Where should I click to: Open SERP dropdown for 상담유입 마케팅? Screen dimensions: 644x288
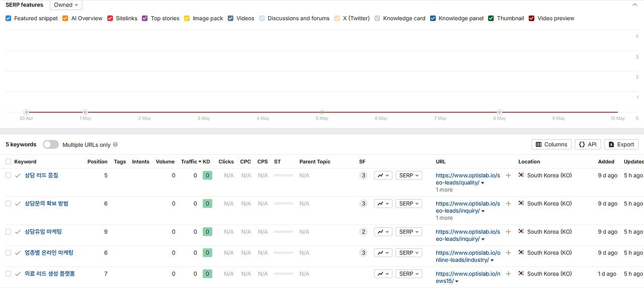(409, 232)
